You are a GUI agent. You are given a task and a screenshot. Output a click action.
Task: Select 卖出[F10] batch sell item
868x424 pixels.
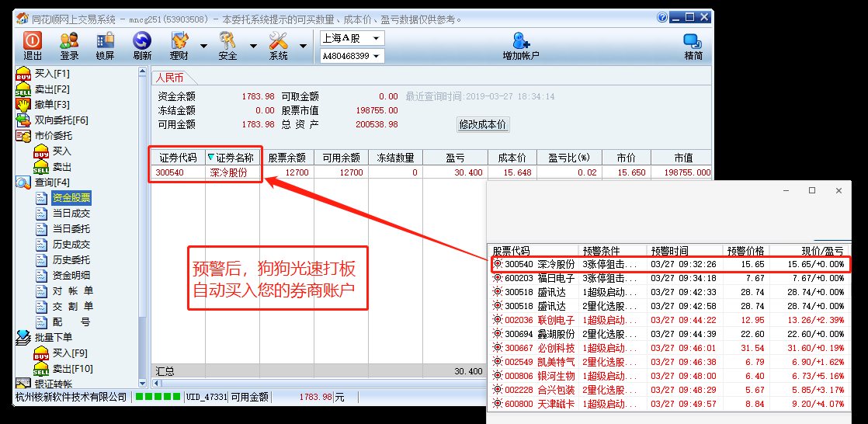coord(63,368)
